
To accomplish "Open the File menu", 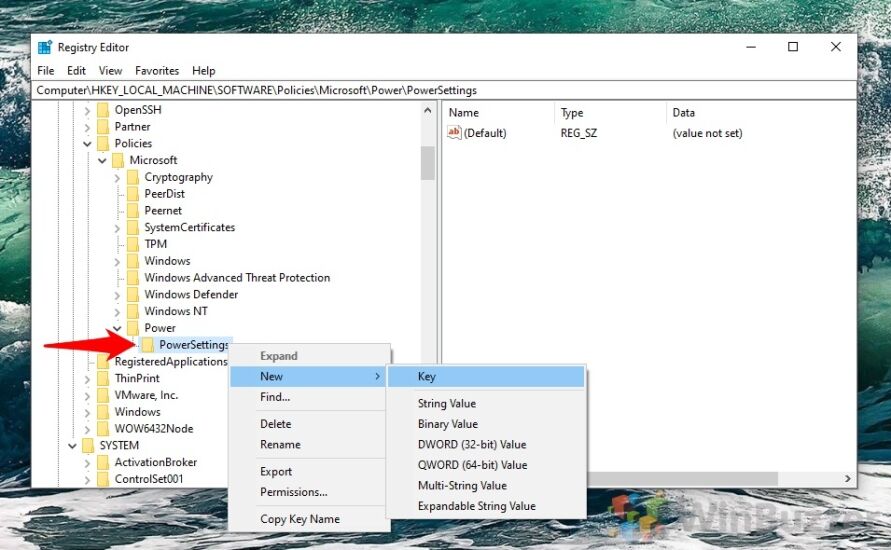I will (46, 70).
